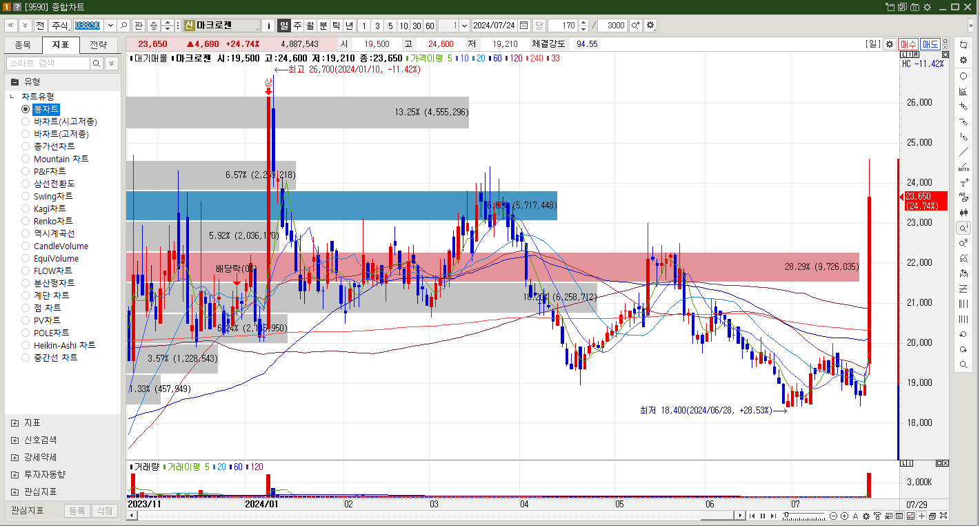Switch to the 종목 tab
This screenshot has width=980, height=526.
tap(23, 46)
